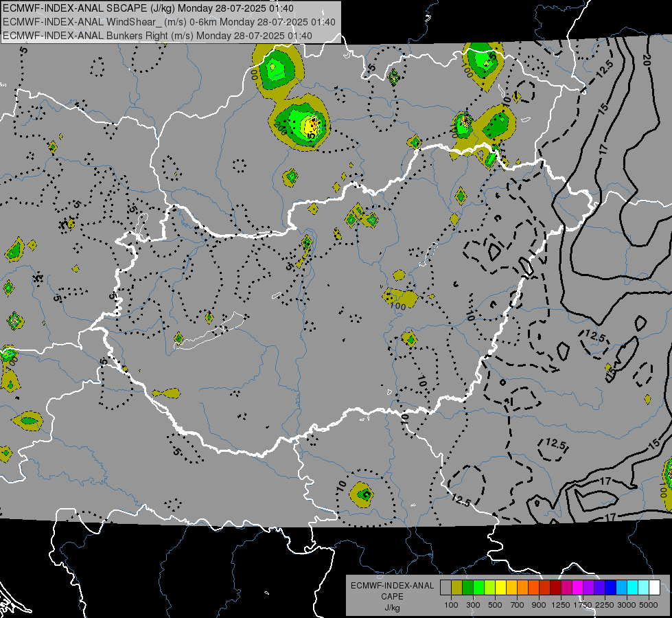672x618 pixels.
Task: Click the bright green legend swatch
Action: (478, 587)
